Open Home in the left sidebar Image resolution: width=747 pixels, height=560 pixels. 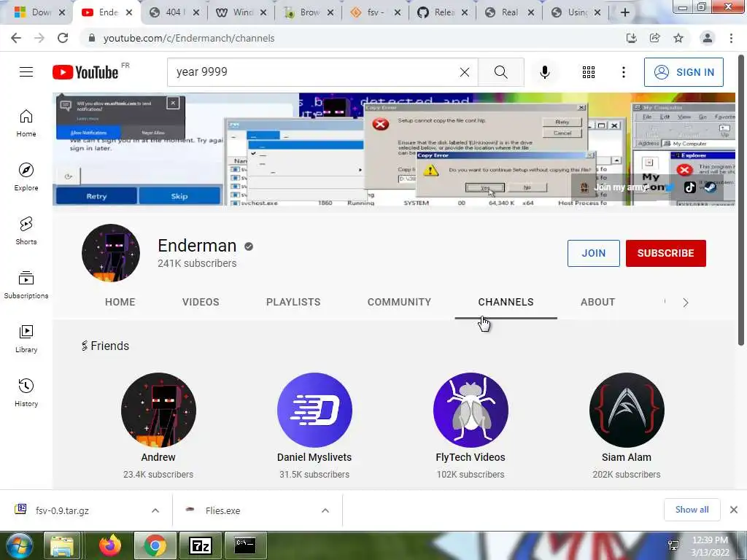click(x=26, y=123)
